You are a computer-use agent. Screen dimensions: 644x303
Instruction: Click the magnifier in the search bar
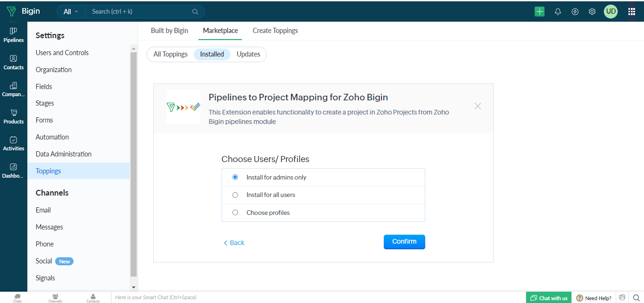(195, 12)
